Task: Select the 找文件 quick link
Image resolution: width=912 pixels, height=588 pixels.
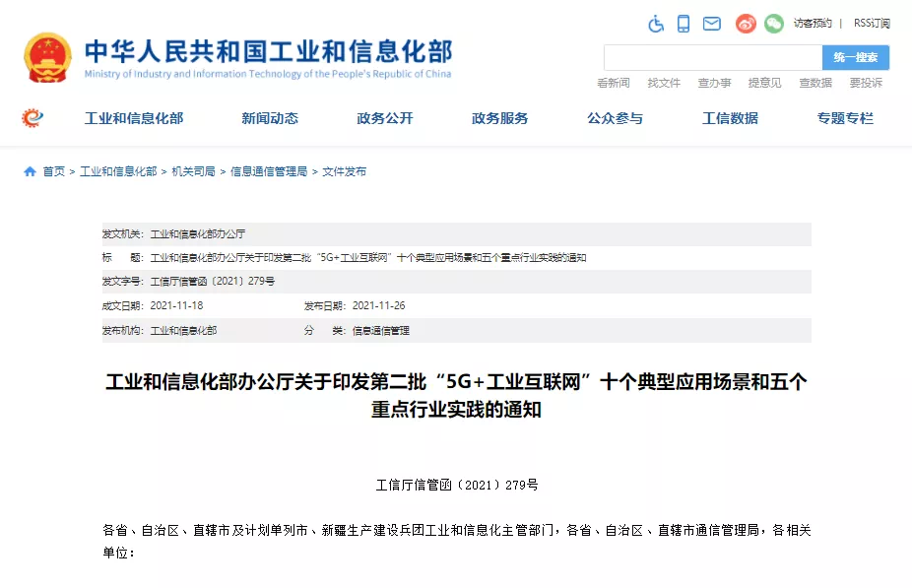Action: 664,83
